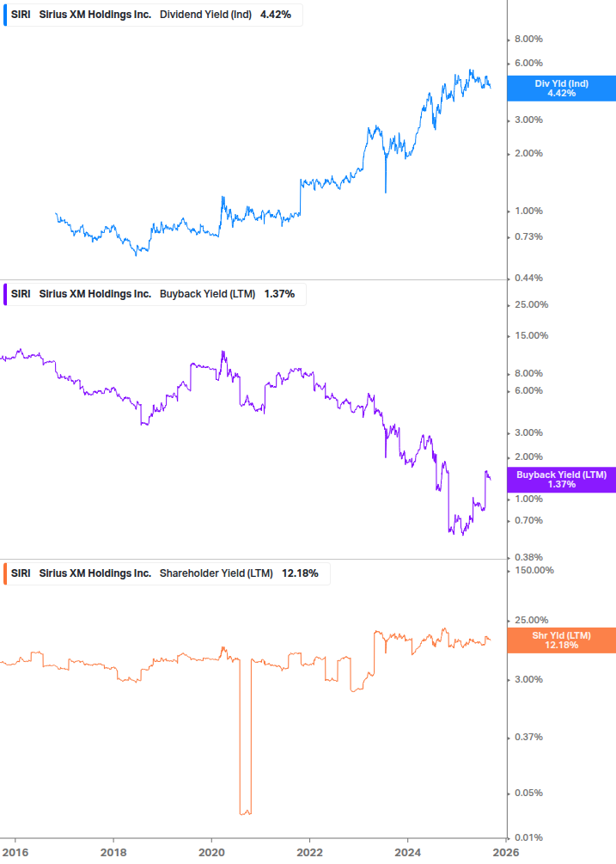Click the 0.01% axis tick label
616x864 pixels.
point(528,837)
